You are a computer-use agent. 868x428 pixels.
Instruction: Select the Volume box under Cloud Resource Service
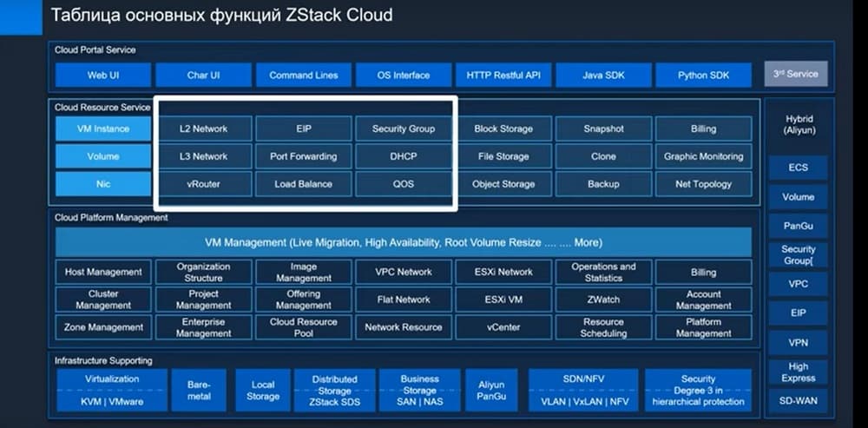(103, 156)
